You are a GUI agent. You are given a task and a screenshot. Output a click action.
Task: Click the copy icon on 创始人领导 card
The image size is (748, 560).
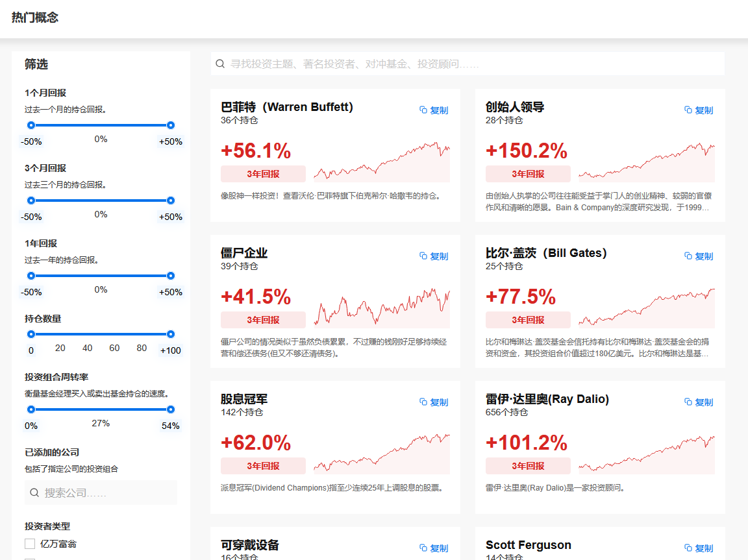[688, 110]
